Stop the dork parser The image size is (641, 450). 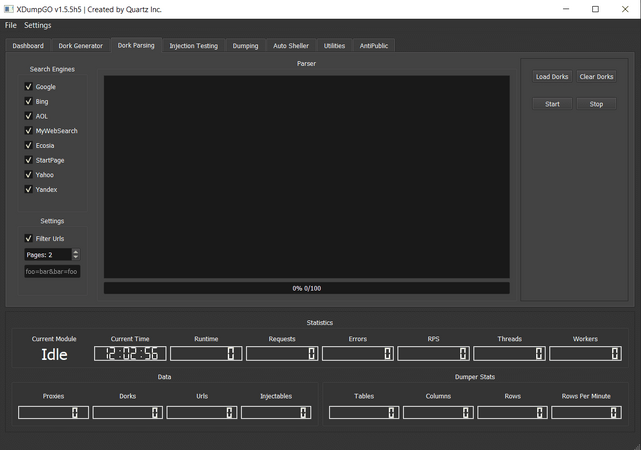(x=596, y=104)
